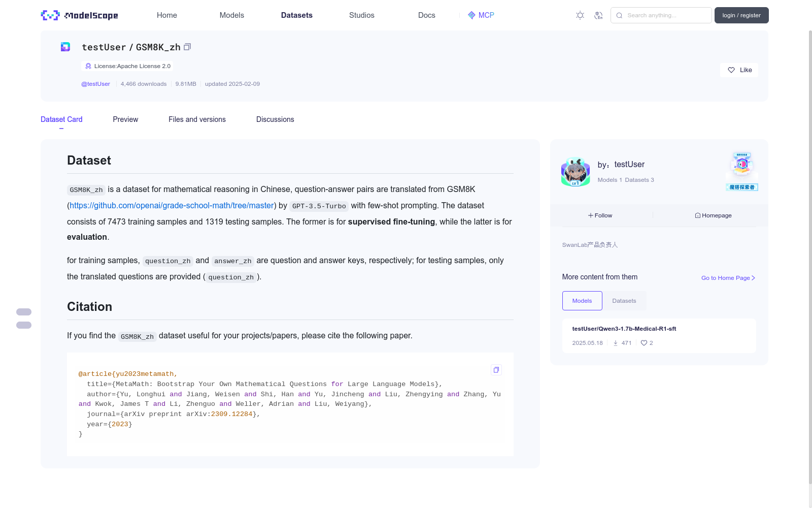Click the '2025.05.18' model date

[x=588, y=343]
